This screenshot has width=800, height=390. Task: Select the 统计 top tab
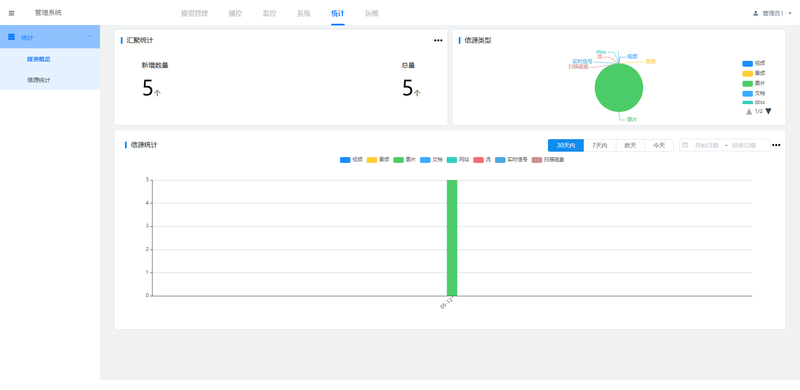[x=338, y=13]
